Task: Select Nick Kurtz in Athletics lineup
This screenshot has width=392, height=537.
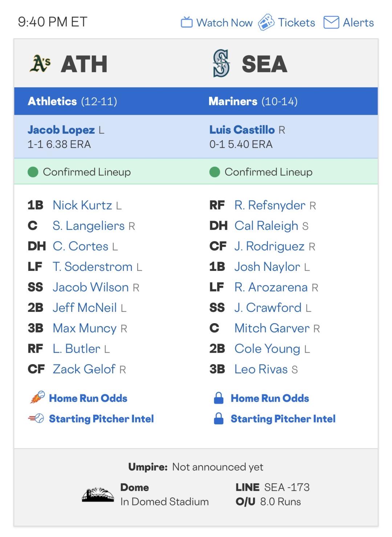Action: 82,205
